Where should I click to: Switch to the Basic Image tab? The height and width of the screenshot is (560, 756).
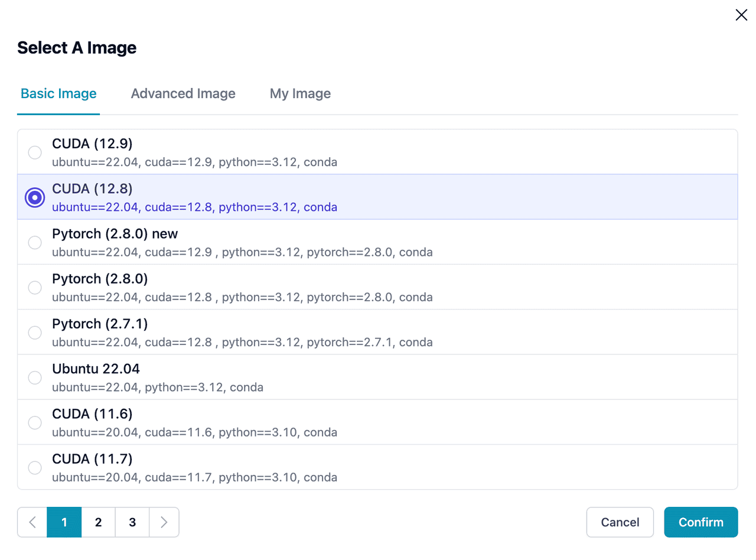click(x=58, y=93)
